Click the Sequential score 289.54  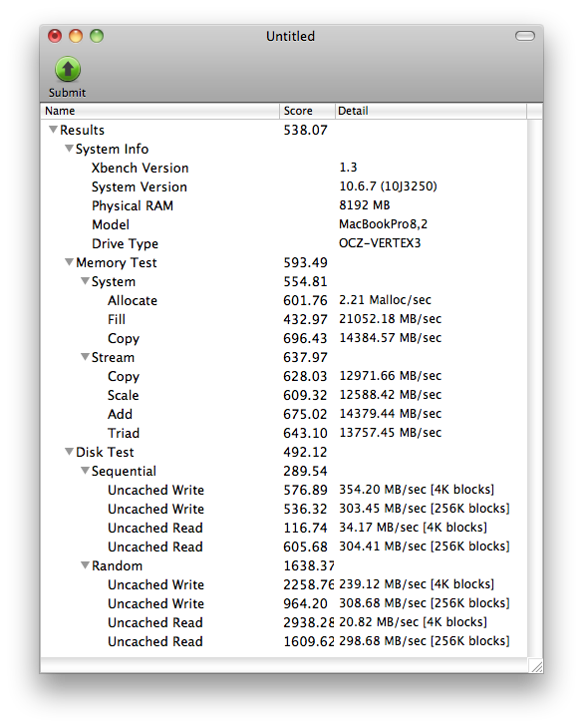305,472
